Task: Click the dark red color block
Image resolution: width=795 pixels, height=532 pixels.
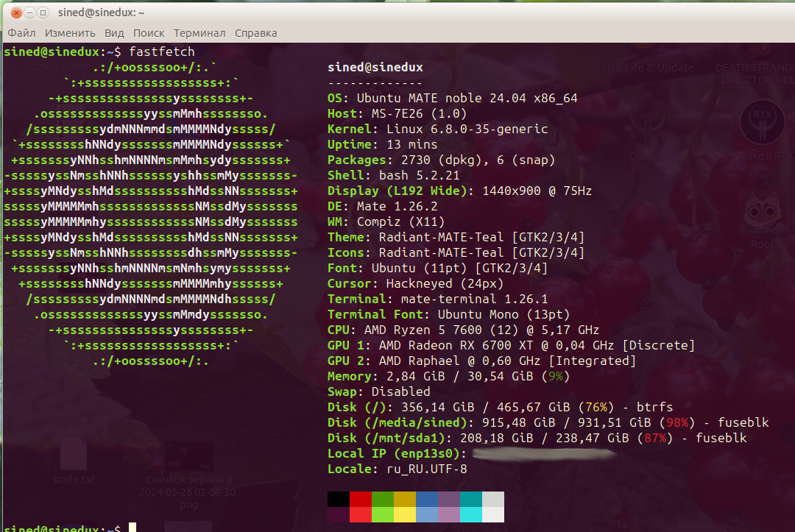Action: click(x=361, y=499)
